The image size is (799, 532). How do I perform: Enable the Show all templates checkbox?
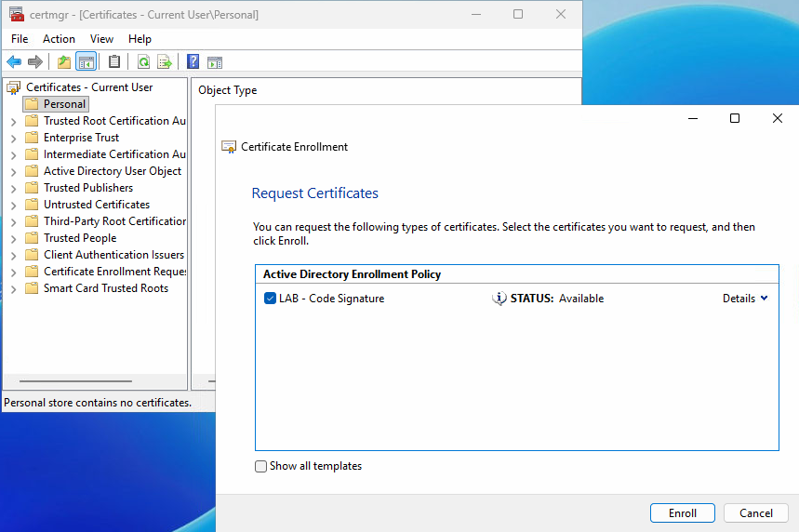click(261, 466)
